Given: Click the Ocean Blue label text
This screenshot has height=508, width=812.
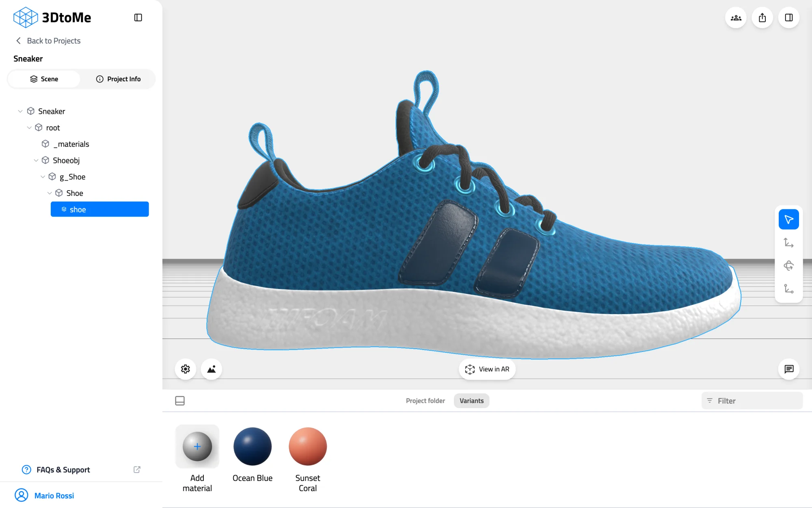Looking at the screenshot, I should 253,478.
